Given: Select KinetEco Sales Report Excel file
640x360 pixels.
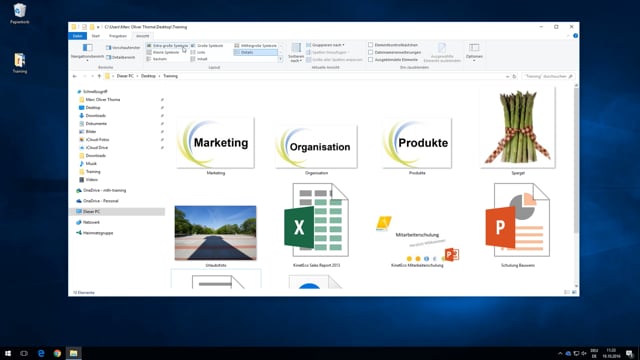Looking at the screenshot, I should (x=316, y=220).
